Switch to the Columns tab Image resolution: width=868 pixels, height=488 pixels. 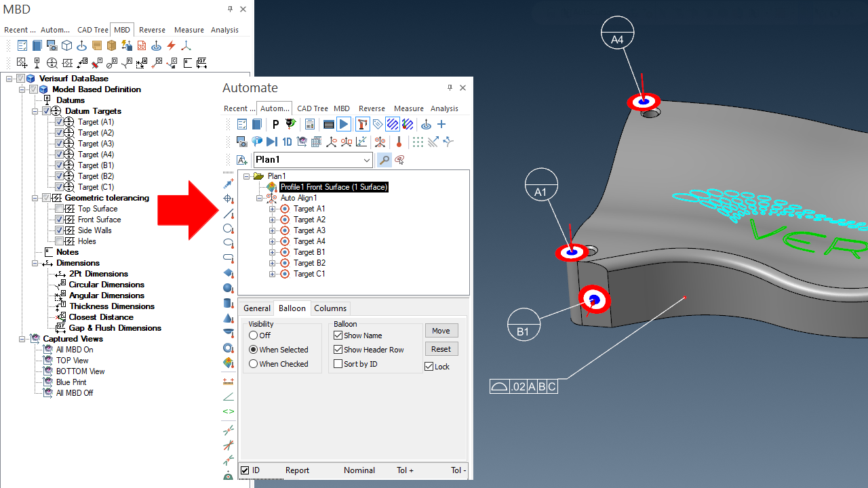pyautogui.click(x=330, y=308)
